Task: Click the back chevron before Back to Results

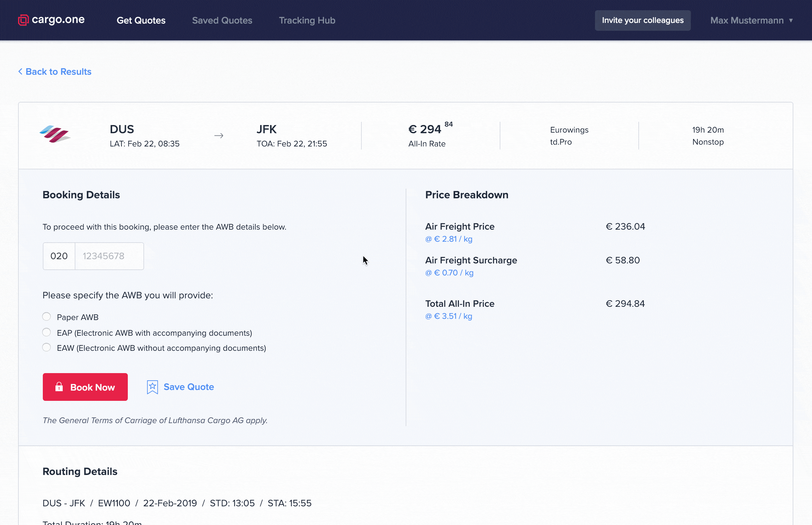Action: pos(20,71)
